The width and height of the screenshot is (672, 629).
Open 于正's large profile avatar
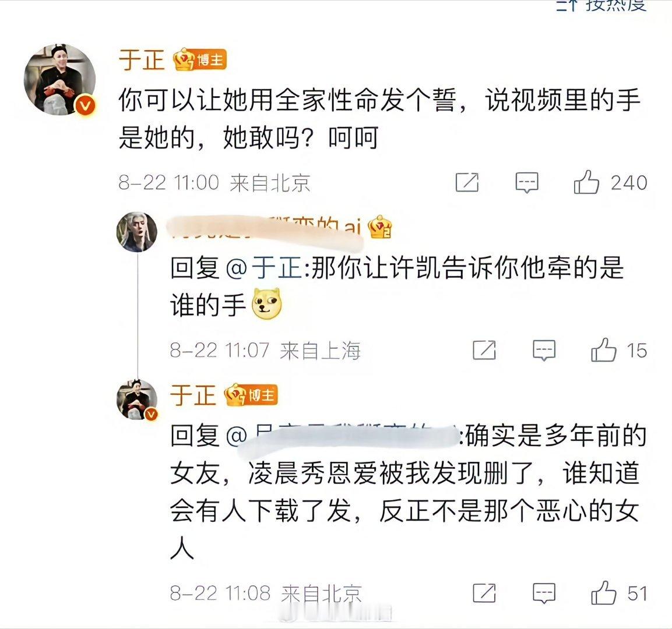coord(59,80)
